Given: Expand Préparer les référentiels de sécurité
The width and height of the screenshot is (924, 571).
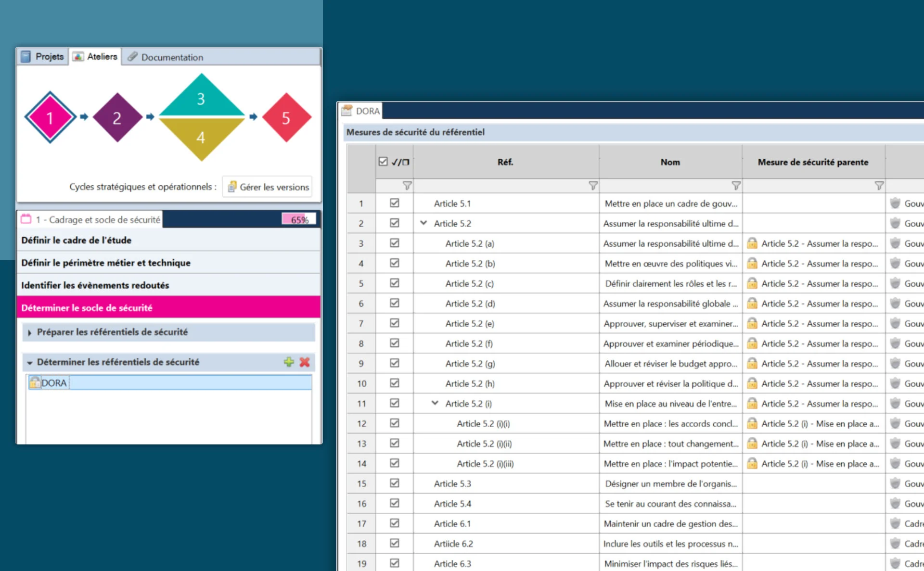Looking at the screenshot, I should pos(30,332).
